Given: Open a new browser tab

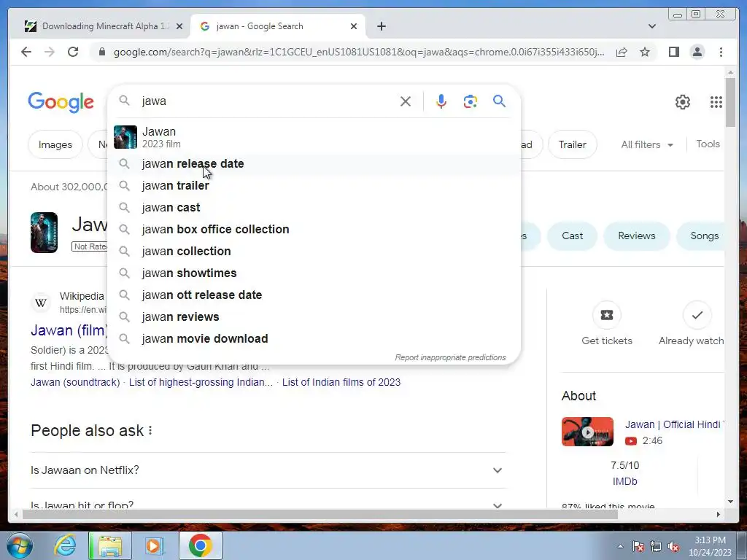Looking at the screenshot, I should click(381, 26).
